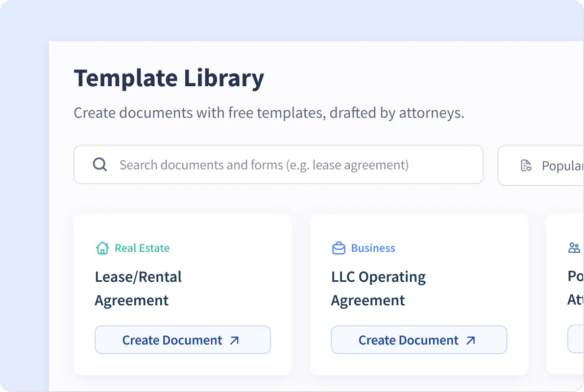Screen dimensions: 584x392
Task: Click the subtitle about free attorney-drafted templates
Action: click(268, 113)
